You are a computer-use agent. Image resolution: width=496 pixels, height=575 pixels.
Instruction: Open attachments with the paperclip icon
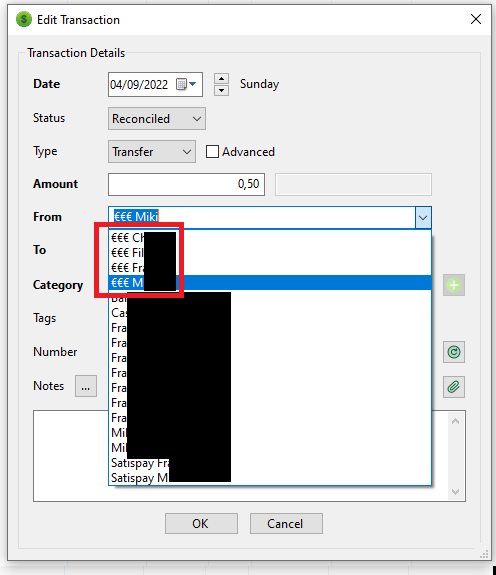tap(454, 387)
